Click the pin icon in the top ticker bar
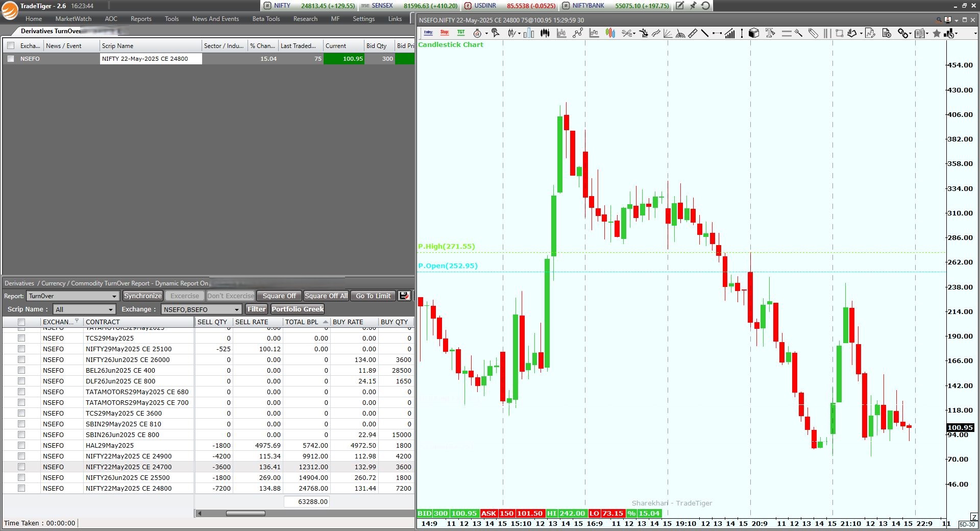 (x=693, y=6)
